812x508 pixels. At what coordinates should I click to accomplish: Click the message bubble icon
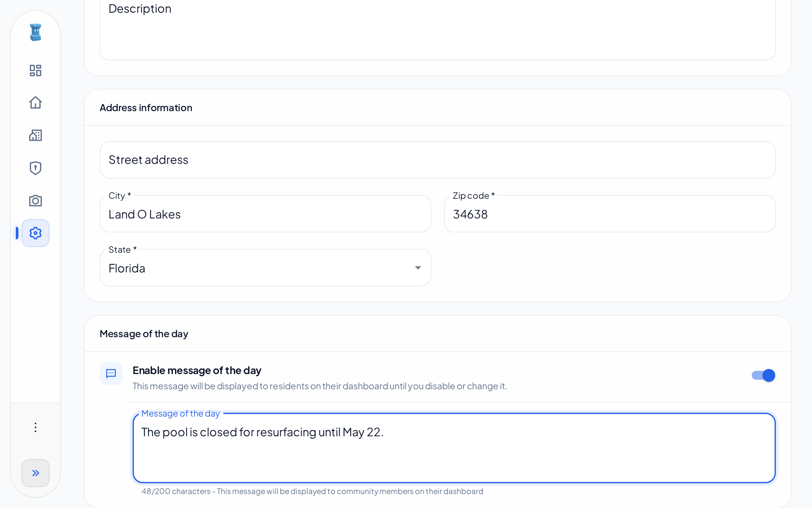pos(111,373)
